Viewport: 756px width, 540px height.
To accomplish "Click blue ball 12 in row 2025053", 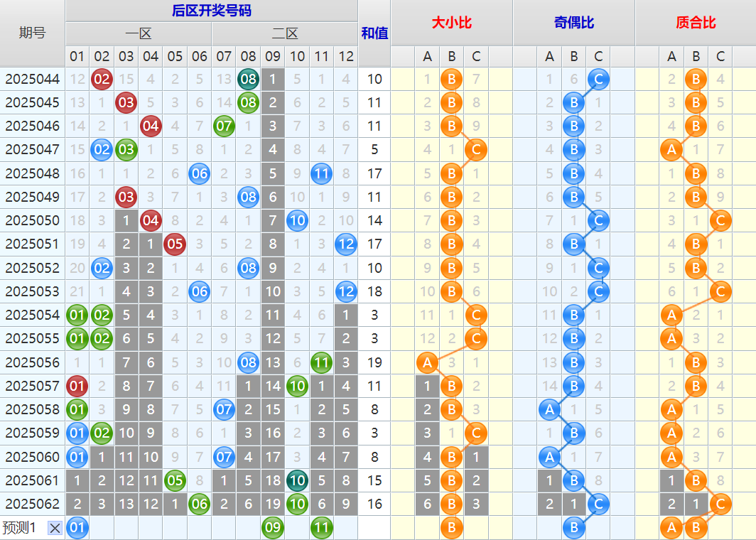I will (346, 292).
